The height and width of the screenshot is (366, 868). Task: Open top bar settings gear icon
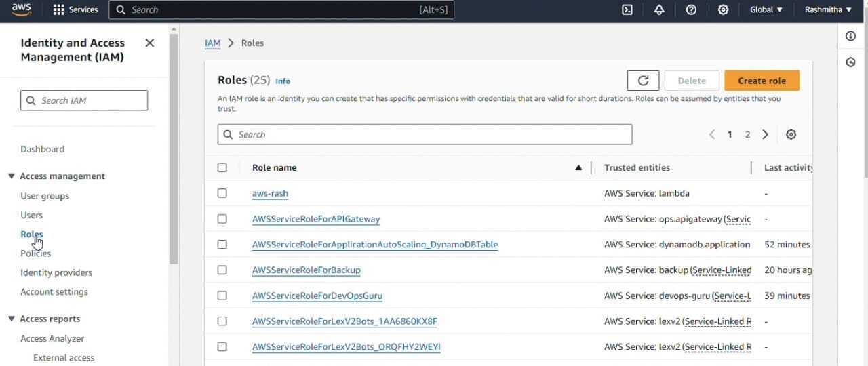click(723, 9)
